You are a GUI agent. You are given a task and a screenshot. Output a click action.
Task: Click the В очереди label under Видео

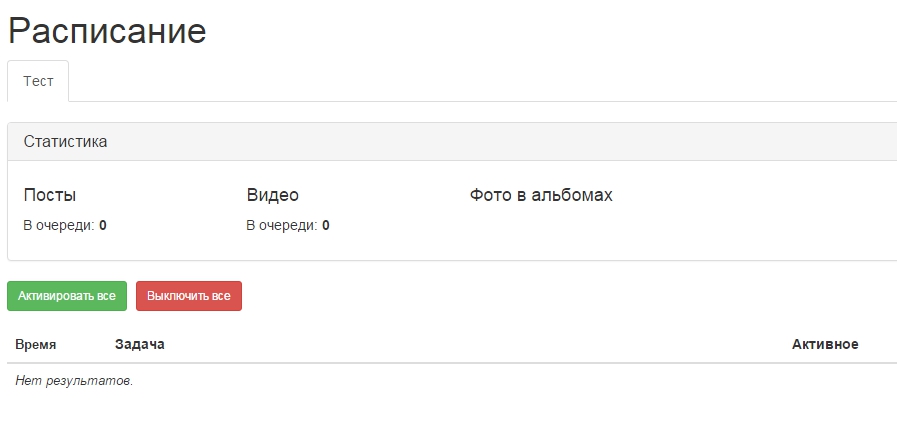[281, 226]
